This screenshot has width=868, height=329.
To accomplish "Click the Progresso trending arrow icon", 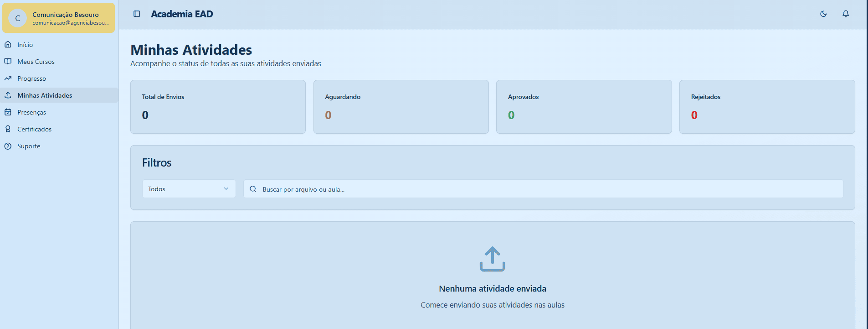I will coord(8,78).
